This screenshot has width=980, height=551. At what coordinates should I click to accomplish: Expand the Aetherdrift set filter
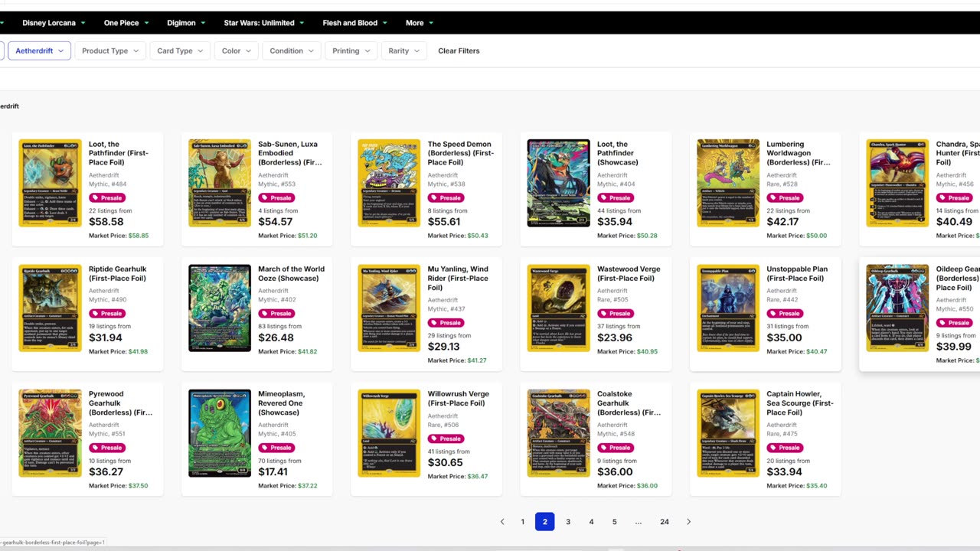[x=40, y=51]
